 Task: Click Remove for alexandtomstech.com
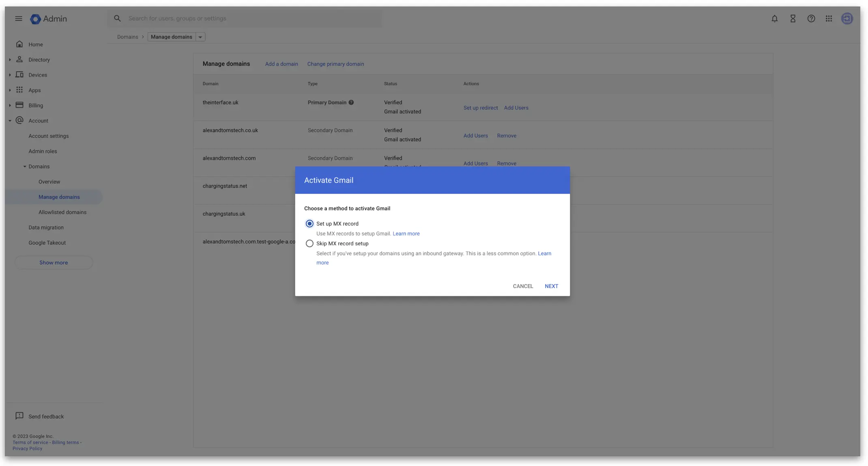(507, 164)
